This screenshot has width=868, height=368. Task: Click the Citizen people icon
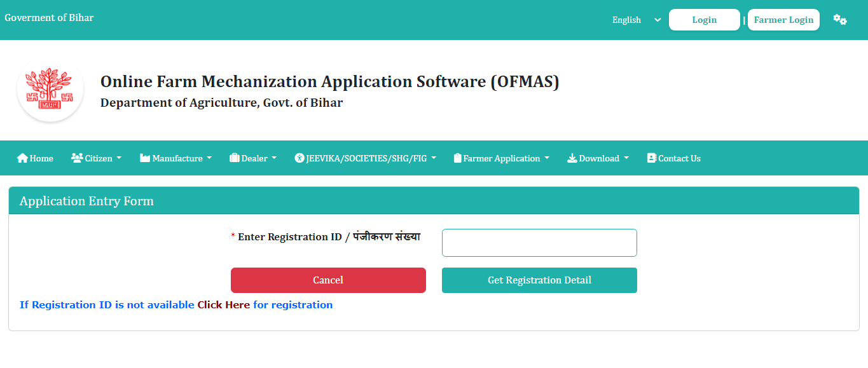click(x=77, y=158)
